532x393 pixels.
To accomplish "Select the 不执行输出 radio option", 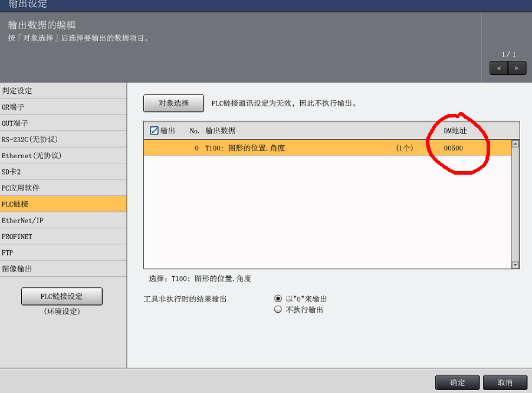I will (x=278, y=310).
